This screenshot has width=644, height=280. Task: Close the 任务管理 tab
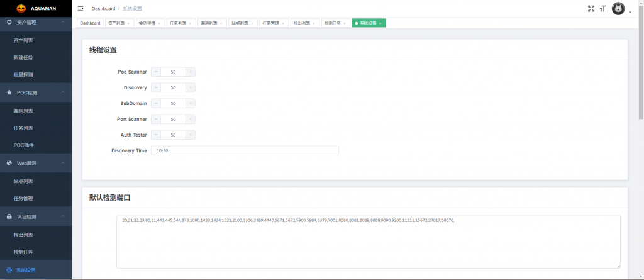pyautogui.click(x=282, y=23)
